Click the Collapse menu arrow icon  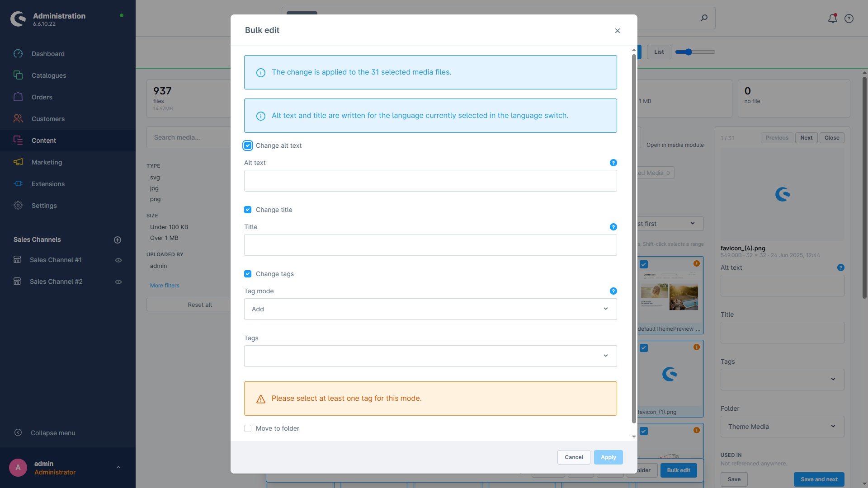click(x=18, y=432)
